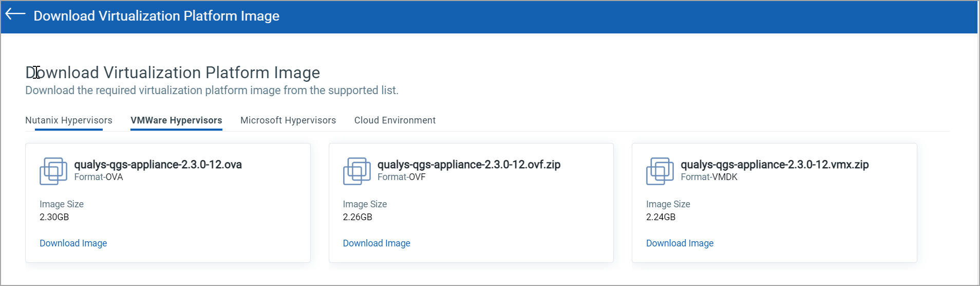
Task: Click the VMX zip appliance image icon
Action: tap(660, 171)
